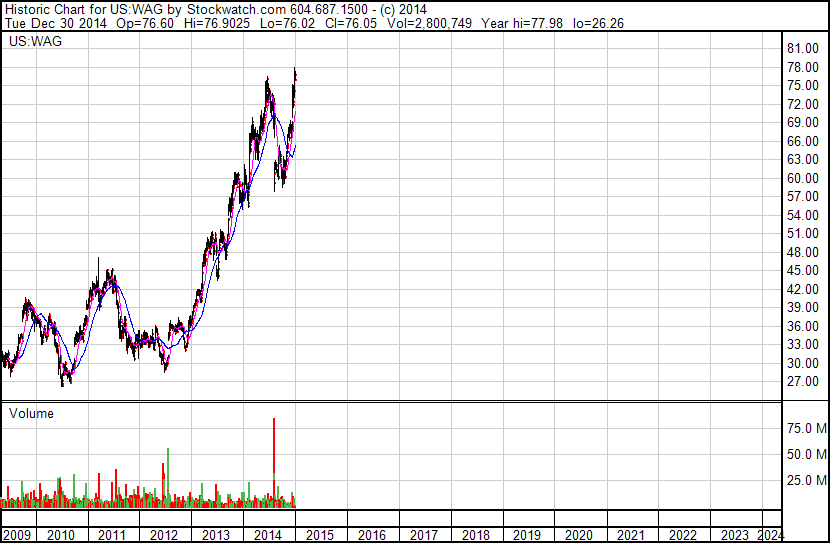
Task: Click the tall green volume bar in 2012
Action: [168, 478]
